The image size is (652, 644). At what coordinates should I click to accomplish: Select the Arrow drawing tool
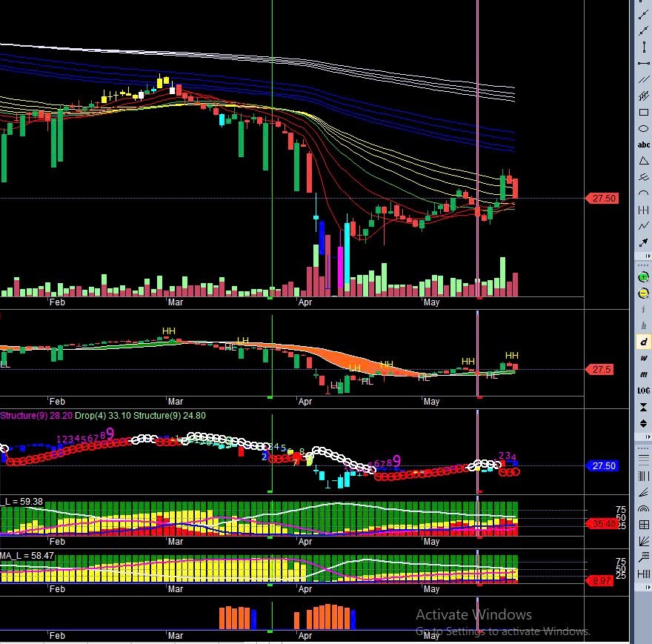point(643,242)
